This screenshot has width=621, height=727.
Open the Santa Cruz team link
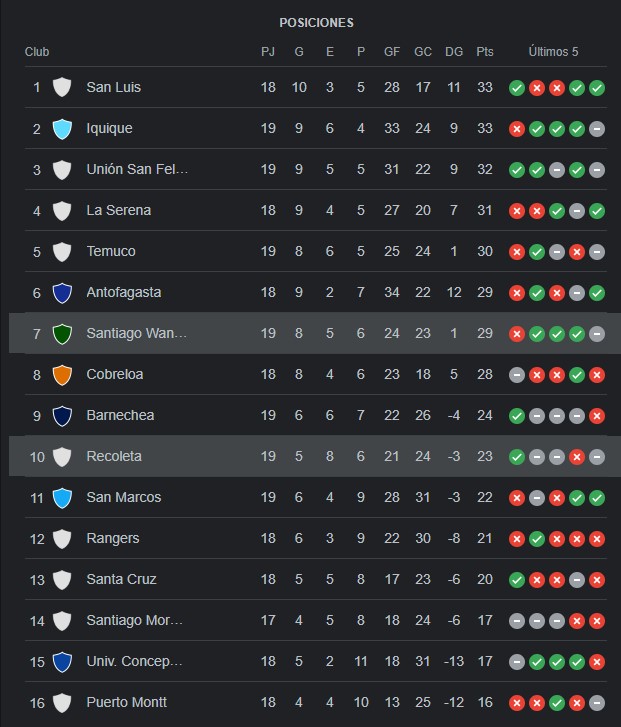click(x=122, y=579)
